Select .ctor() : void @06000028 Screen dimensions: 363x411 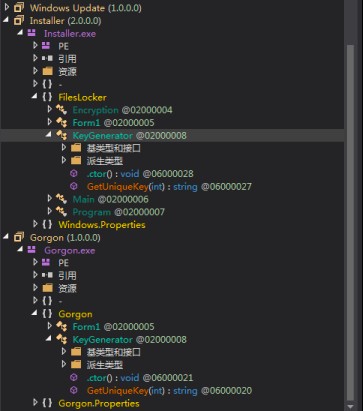pyautogui.click(x=140, y=174)
